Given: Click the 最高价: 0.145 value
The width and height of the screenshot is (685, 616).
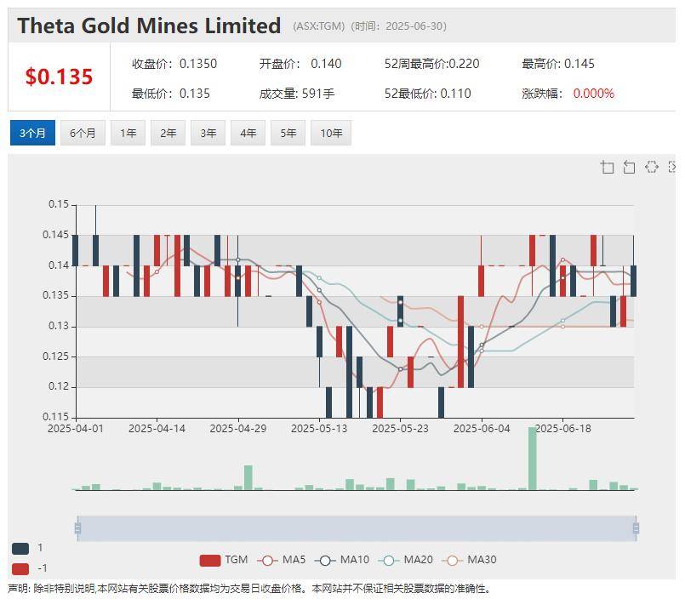Looking at the screenshot, I should coord(558,64).
